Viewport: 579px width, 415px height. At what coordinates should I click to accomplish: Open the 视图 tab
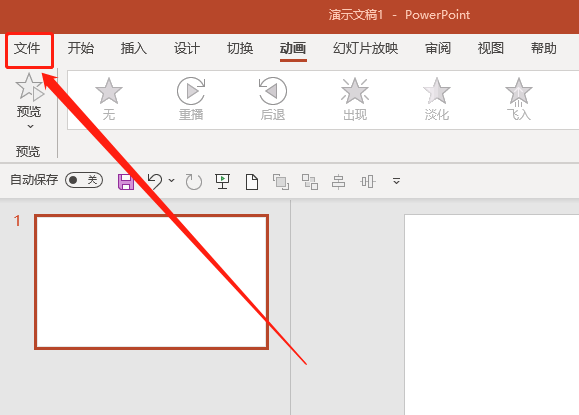[491, 48]
